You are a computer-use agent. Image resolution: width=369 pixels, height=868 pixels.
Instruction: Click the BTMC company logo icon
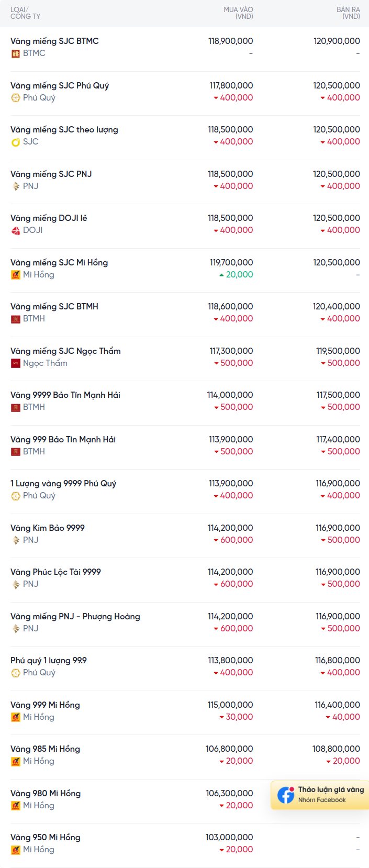pos(16,53)
